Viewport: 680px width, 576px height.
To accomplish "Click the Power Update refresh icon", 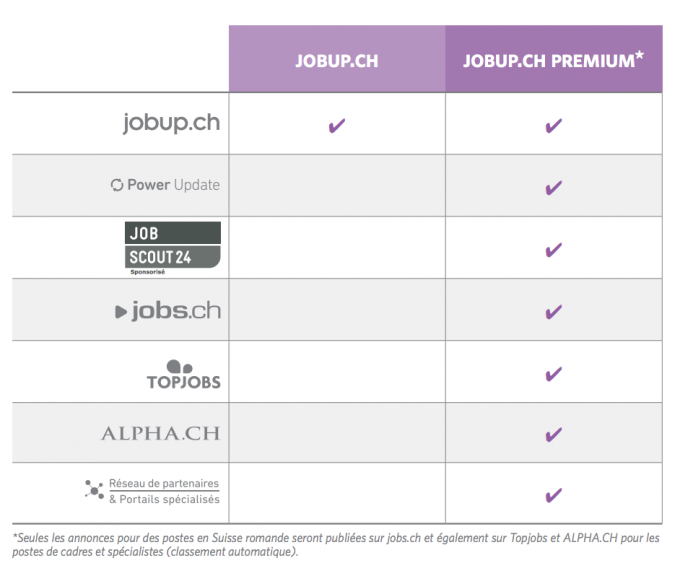I will [117, 185].
